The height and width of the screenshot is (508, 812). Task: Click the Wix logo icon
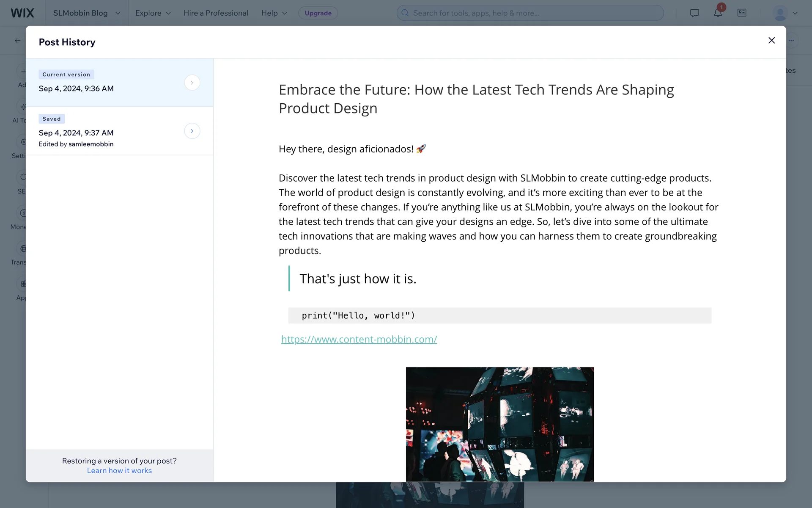tap(22, 13)
